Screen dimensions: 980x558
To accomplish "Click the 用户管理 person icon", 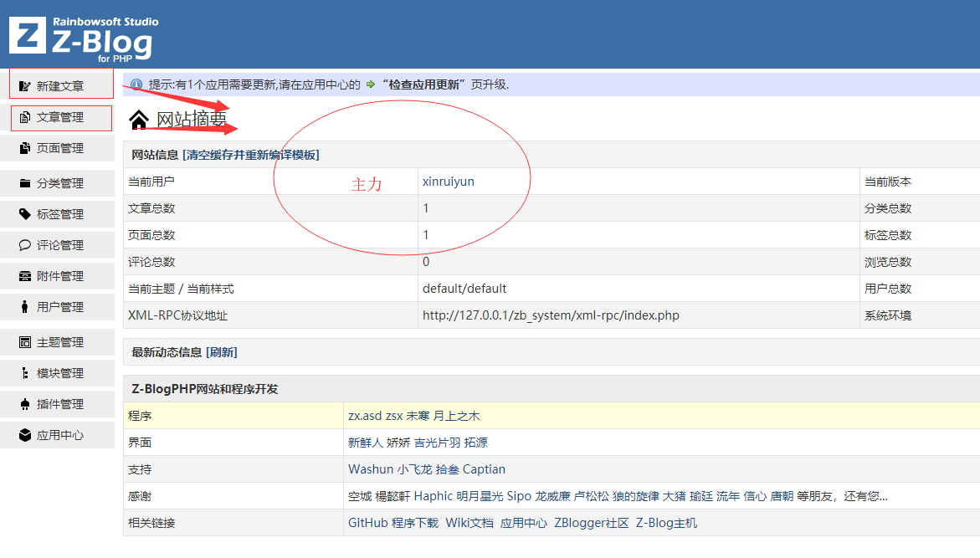I will (25, 307).
